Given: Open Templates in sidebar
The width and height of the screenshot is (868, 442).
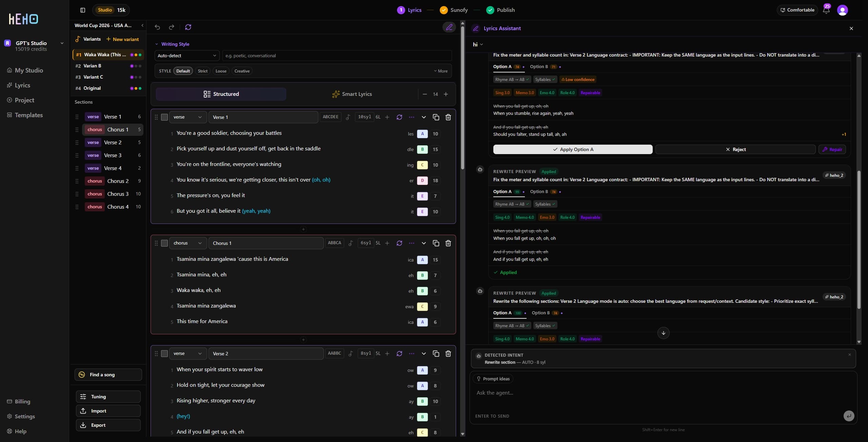Looking at the screenshot, I should tap(25, 115).
